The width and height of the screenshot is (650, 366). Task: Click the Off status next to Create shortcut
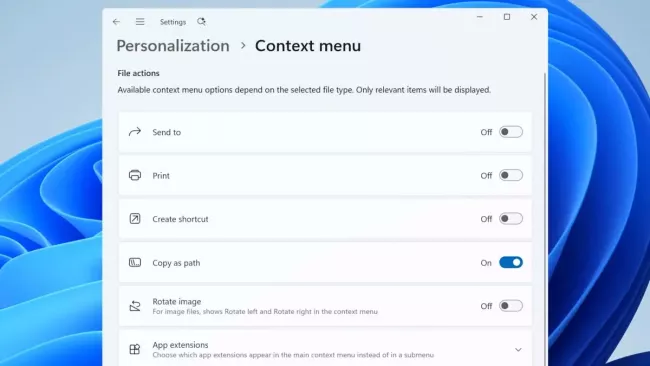tap(486, 219)
